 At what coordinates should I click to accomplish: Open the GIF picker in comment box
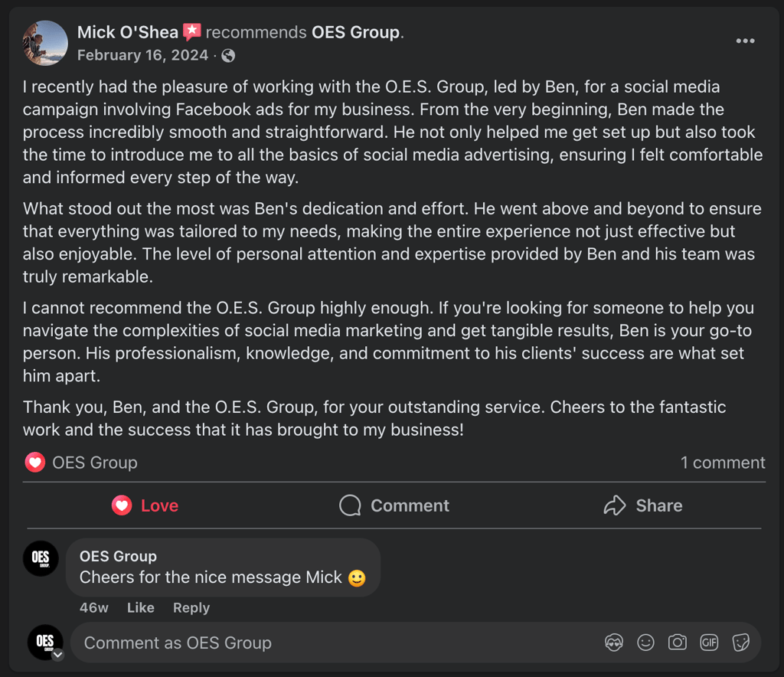tap(709, 643)
